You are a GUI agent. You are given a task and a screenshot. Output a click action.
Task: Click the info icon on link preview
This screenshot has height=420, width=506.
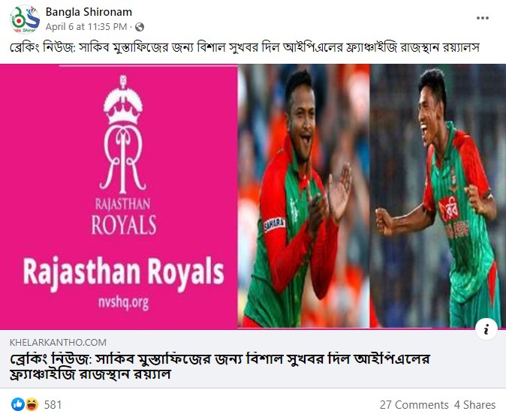[486, 329]
